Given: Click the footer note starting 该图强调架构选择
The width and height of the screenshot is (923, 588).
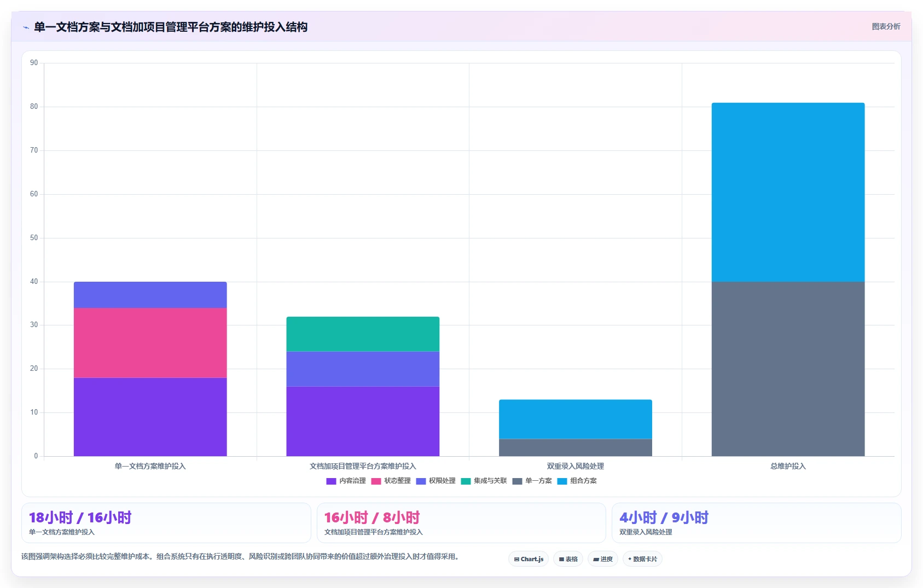Looking at the screenshot, I should [241, 557].
